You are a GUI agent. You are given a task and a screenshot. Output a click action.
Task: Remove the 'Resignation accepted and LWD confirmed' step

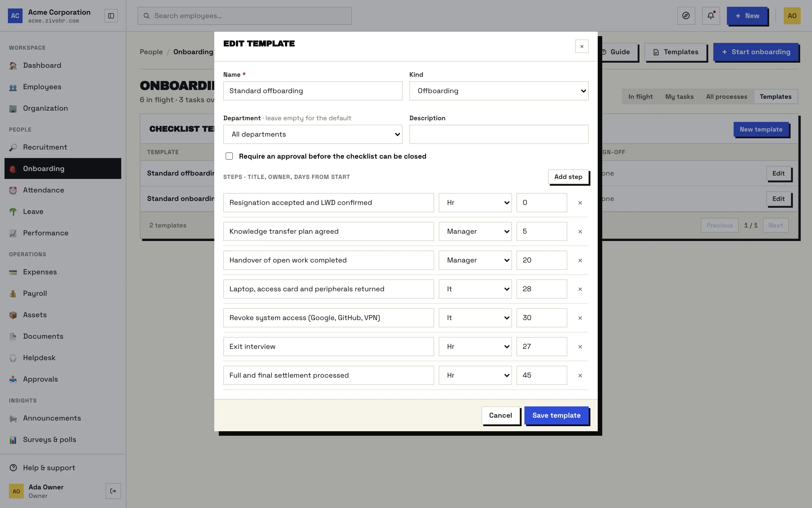click(580, 203)
